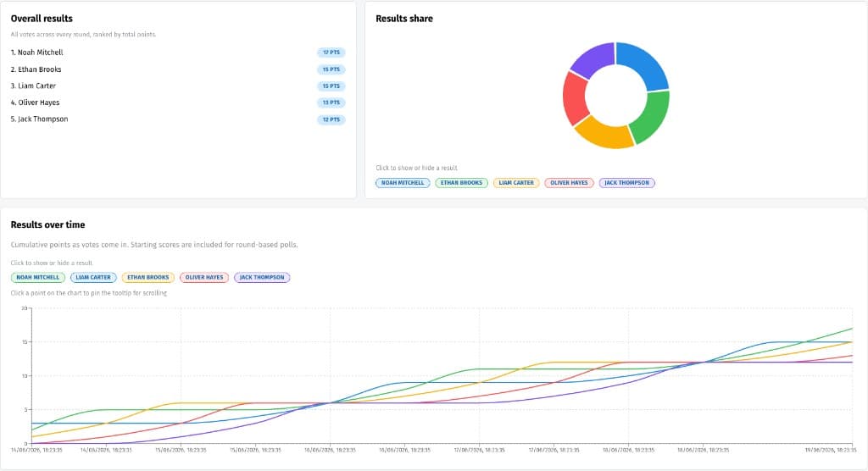Viewport: 868px width, 471px height.
Task: Hide Ethan Brooks line in Results over time
Action: pos(147,277)
